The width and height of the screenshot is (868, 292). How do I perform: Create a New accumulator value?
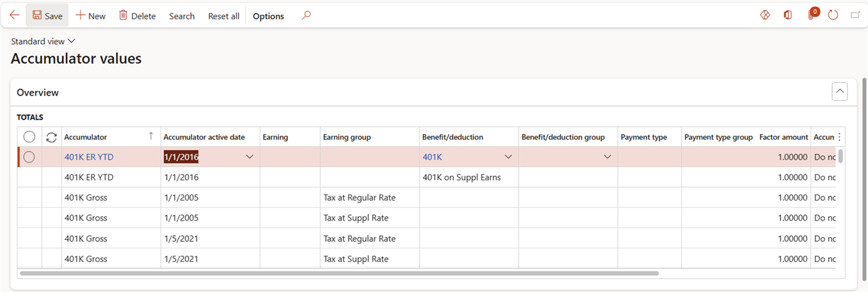90,15
